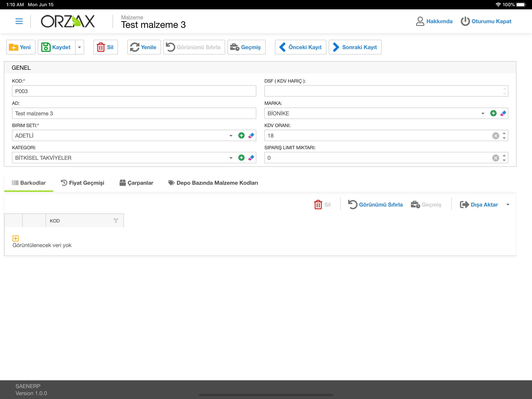Image resolution: width=532 pixels, height=399 pixels.
Task: Switch to the Barkodlar tab
Action: (29, 183)
